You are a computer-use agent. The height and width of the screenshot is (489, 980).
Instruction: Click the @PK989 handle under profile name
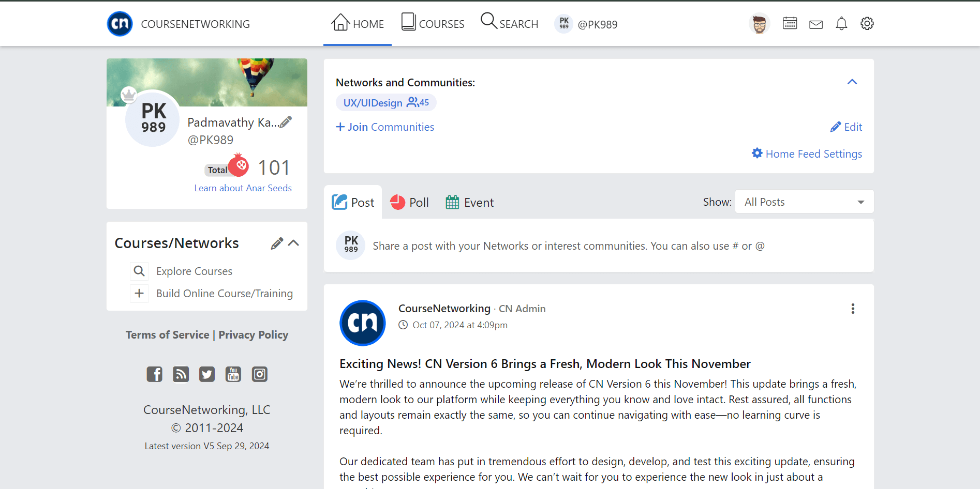pyautogui.click(x=211, y=140)
